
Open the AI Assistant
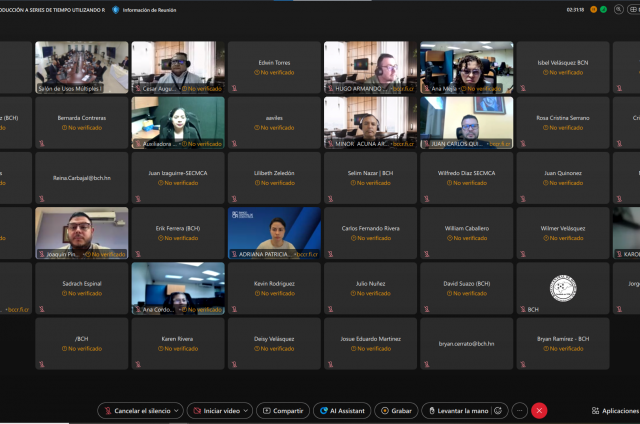342,411
